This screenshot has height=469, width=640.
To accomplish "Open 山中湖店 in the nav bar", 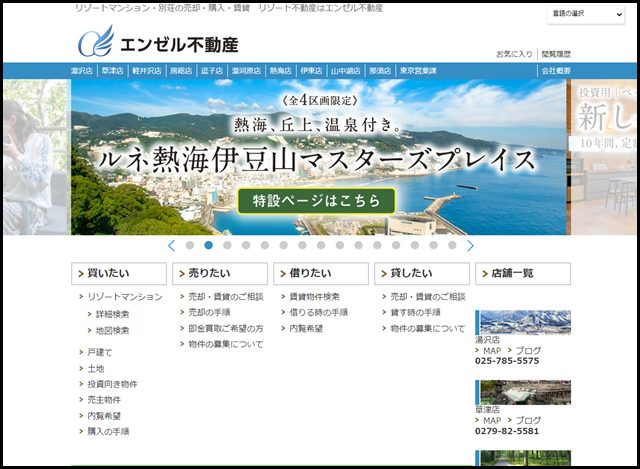I will tap(346, 71).
